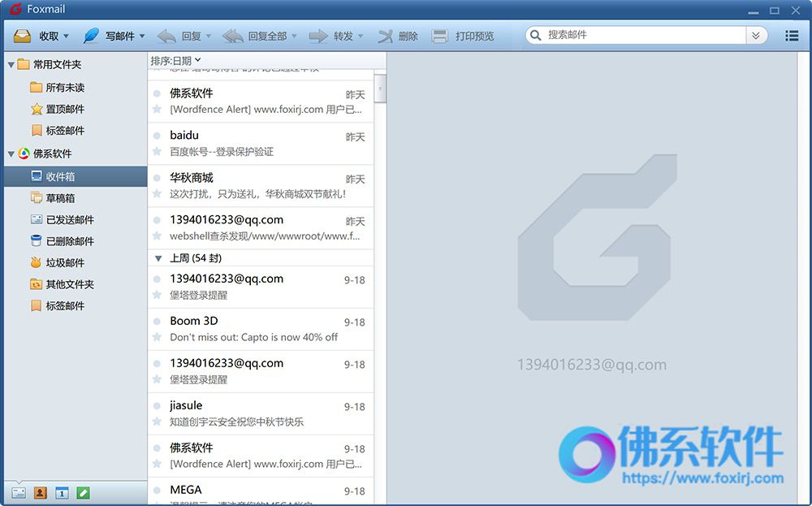Open the calendar icon in bottom bar
812x506 pixels.
(62, 492)
